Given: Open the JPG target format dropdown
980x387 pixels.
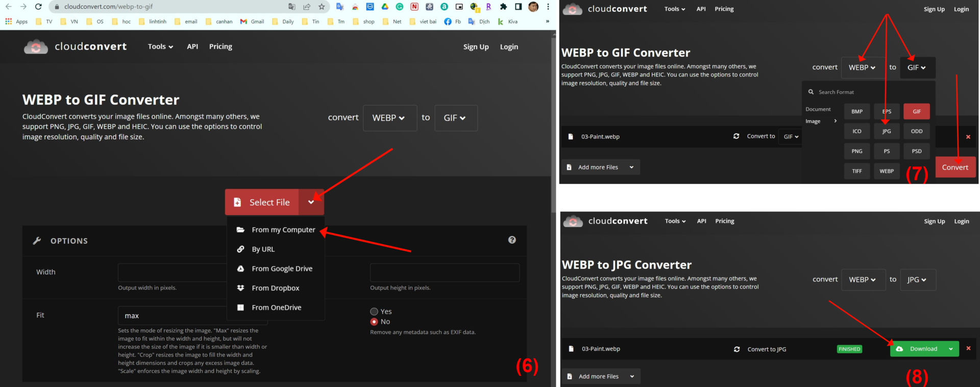Looking at the screenshot, I should pyautogui.click(x=918, y=280).
